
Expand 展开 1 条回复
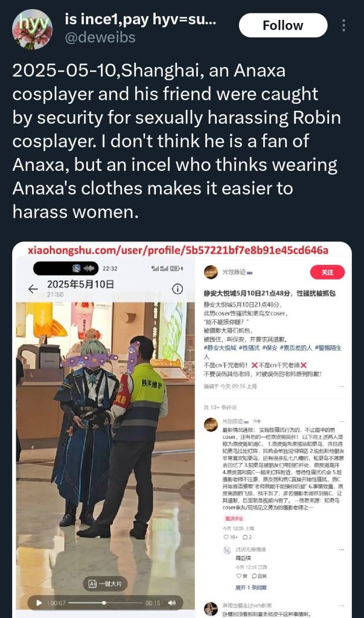tap(251, 587)
